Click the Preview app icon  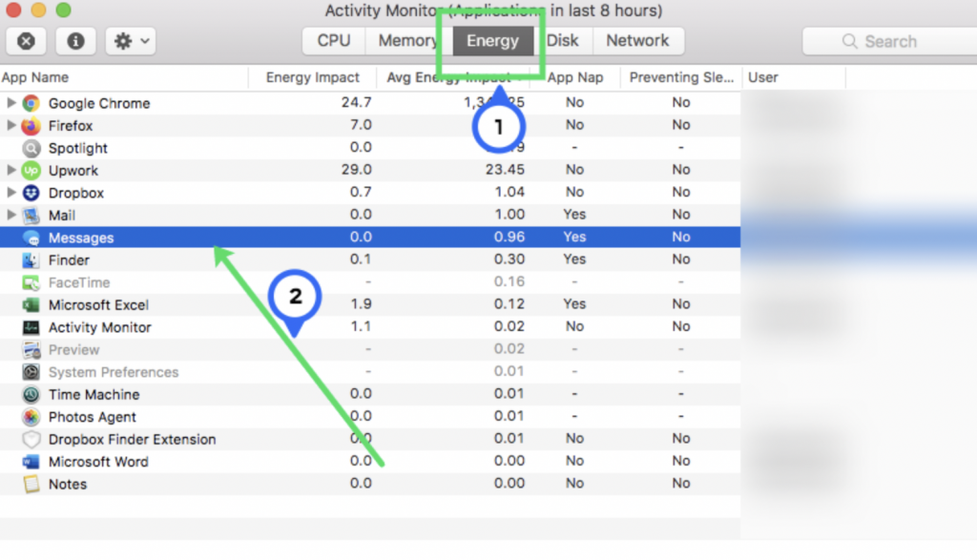(x=31, y=350)
